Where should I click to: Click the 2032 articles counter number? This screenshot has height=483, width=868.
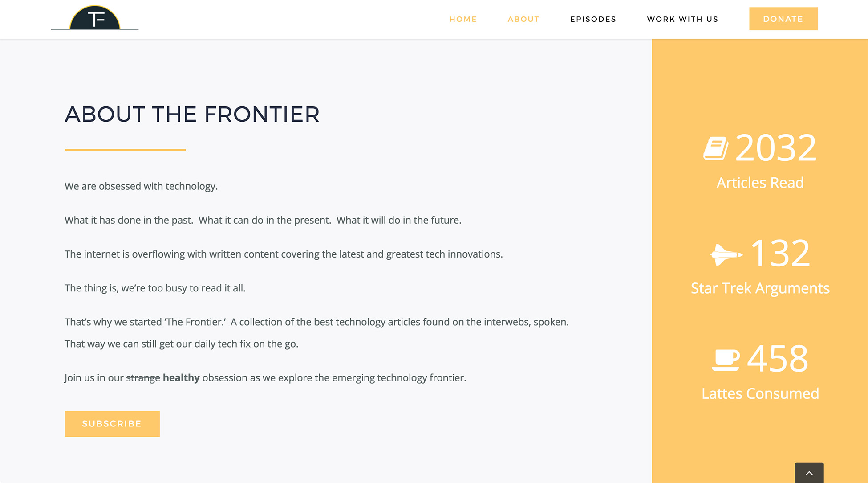[x=776, y=148]
